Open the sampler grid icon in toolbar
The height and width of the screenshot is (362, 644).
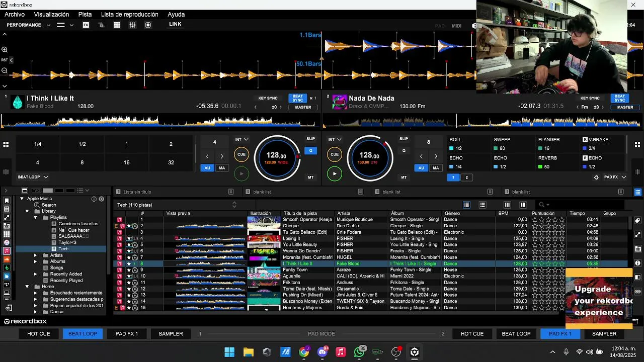tap(117, 25)
